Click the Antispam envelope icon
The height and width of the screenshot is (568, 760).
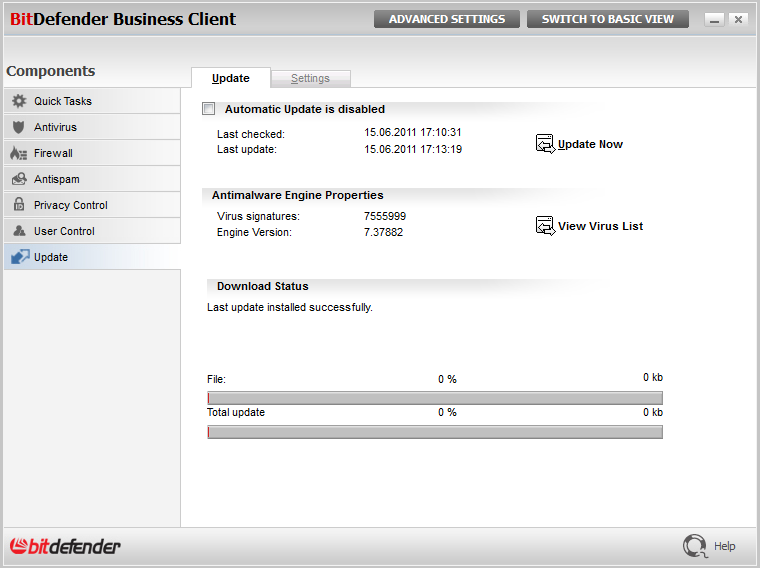19,179
